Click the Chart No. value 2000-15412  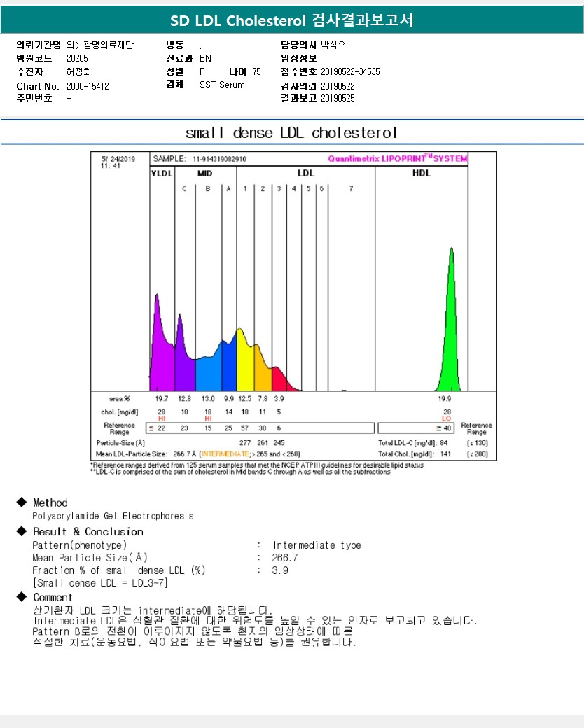tap(88, 86)
